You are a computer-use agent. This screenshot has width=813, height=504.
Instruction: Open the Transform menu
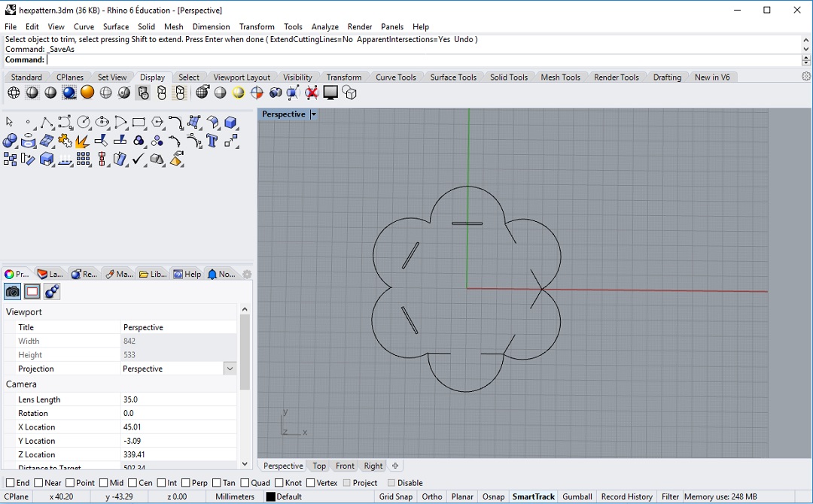coord(257,26)
